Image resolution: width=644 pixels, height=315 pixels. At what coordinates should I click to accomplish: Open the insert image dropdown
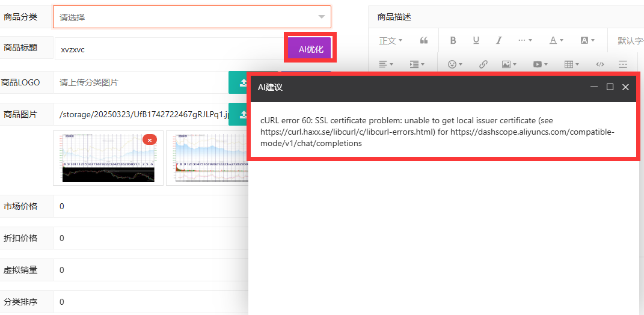[509, 64]
